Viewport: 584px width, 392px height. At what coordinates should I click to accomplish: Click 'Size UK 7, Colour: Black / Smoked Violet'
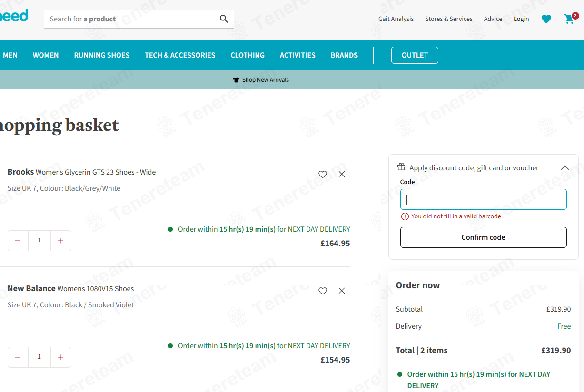point(71,305)
